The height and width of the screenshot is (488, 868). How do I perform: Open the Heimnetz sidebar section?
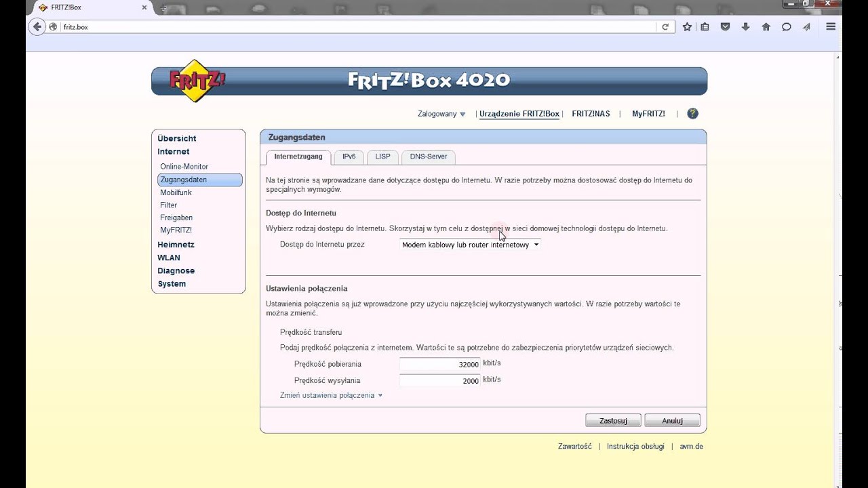(176, 245)
